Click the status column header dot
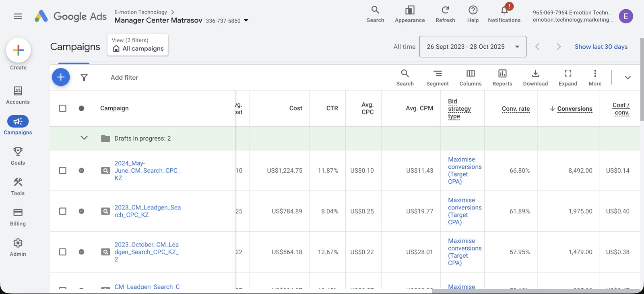Viewport: 644px width, 294px height. click(x=81, y=108)
